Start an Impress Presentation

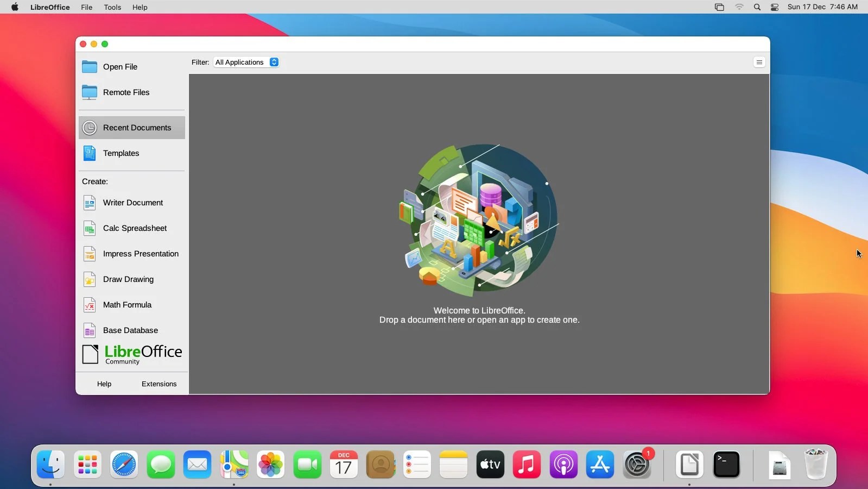[132, 254]
